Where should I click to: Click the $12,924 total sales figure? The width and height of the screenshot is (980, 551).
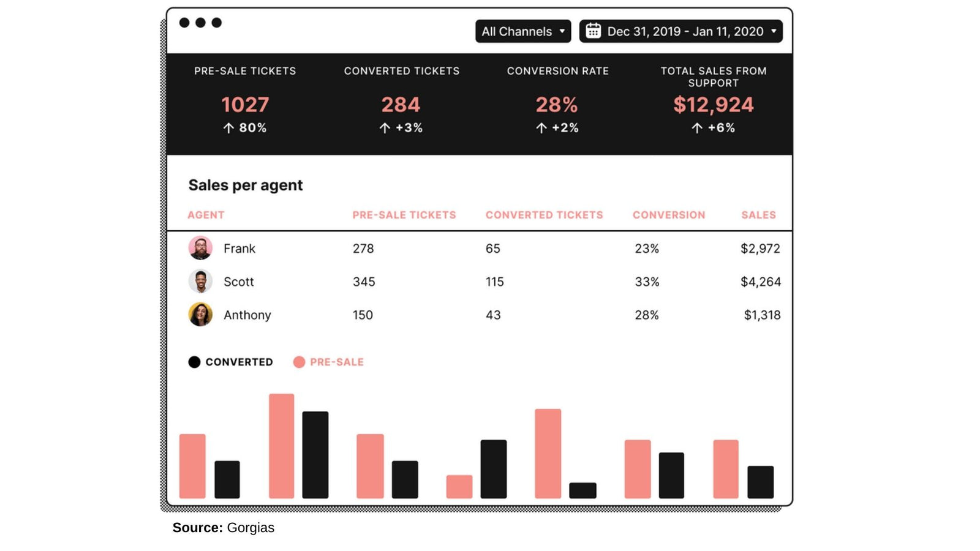coord(713,105)
